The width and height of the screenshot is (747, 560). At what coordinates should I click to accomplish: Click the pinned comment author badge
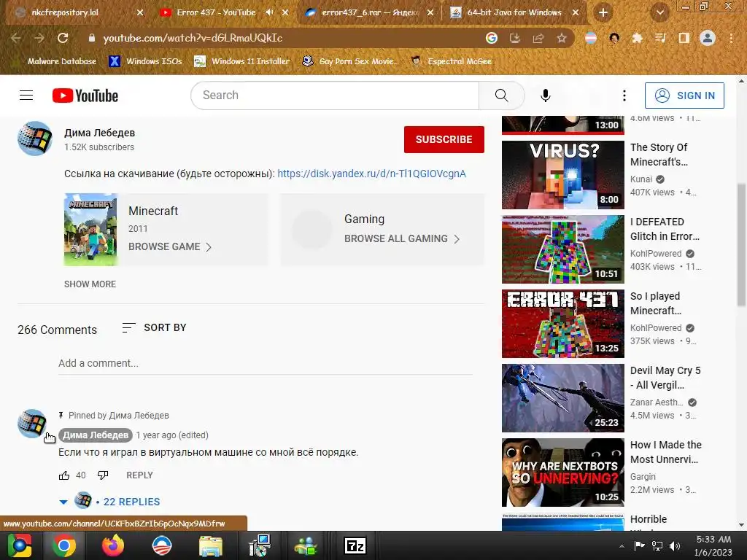point(96,435)
